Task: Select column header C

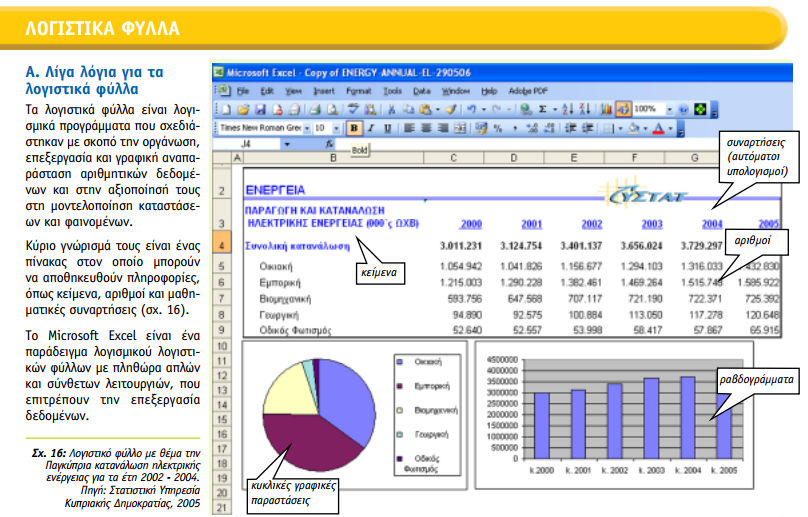Action: click(x=453, y=158)
